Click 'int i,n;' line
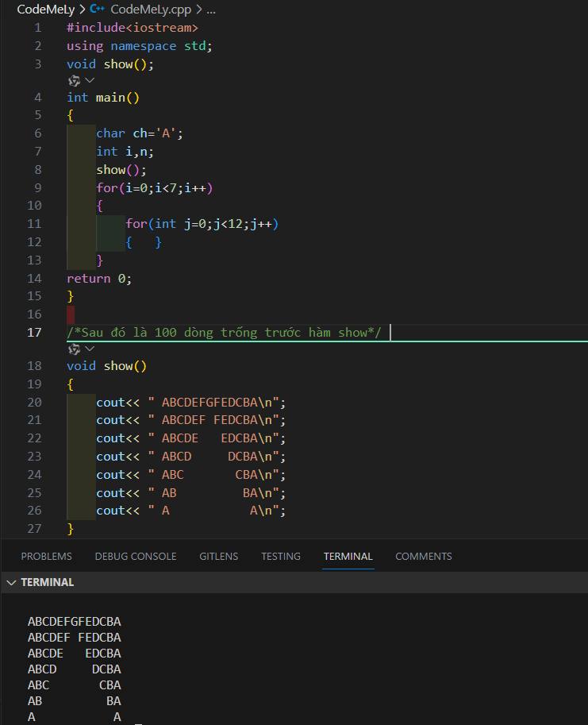The image size is (588, 725). point(125,151)
